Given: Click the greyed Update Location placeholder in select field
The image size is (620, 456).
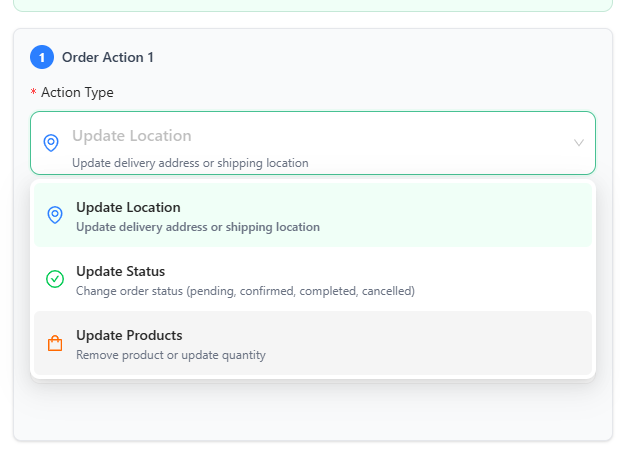Looking at the screenshot, I should tap(132, 136).
